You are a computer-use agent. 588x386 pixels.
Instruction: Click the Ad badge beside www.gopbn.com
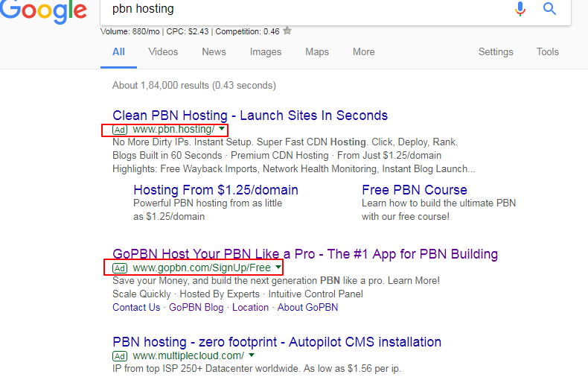pyautogui.click(x=120, y=268)
